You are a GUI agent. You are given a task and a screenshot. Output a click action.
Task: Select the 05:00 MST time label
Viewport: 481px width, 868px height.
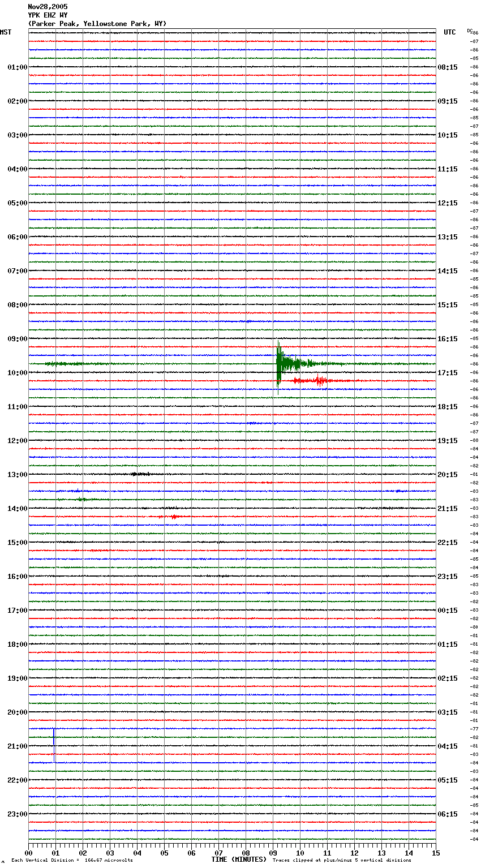[x=18, y=203]
